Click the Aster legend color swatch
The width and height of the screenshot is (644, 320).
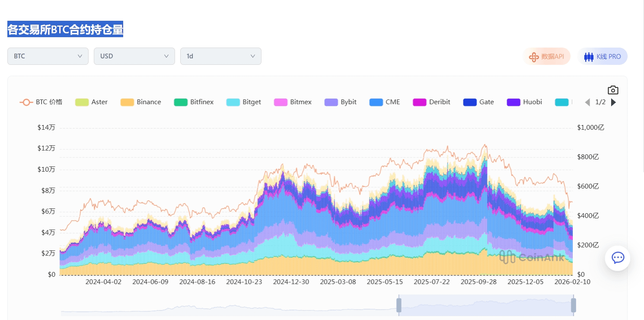point(82,102)
